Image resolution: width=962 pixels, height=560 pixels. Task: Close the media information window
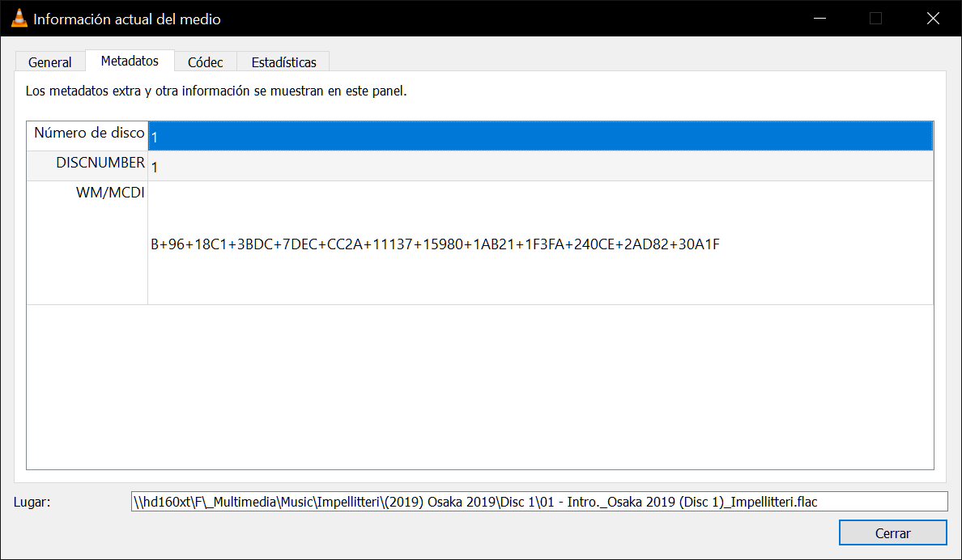933,19
